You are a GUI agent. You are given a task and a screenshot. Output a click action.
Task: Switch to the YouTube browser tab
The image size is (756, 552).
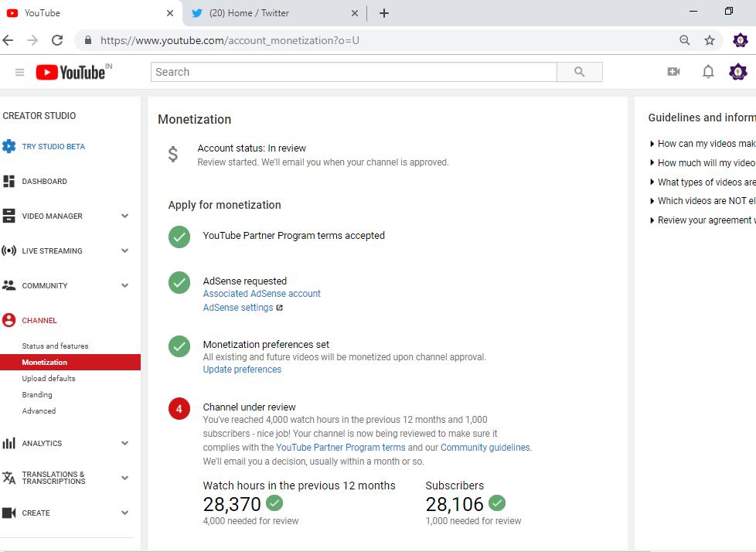tap(90, 13)
